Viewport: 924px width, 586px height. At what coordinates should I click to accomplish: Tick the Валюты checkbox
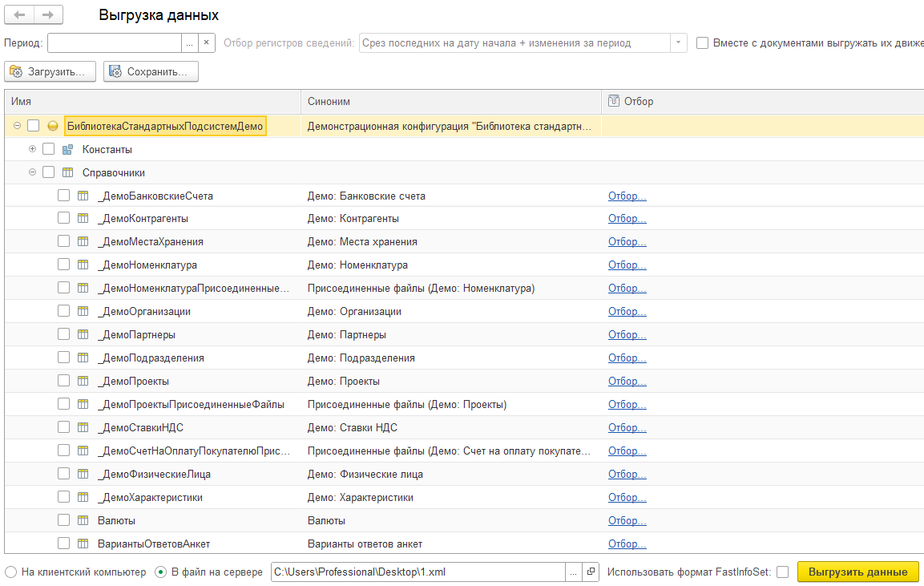coord(63,520)
